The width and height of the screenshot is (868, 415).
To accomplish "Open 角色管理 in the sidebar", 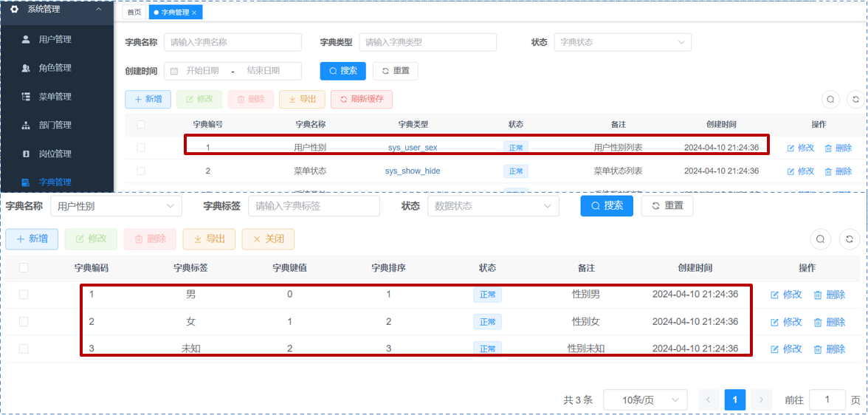I will 55,68.
